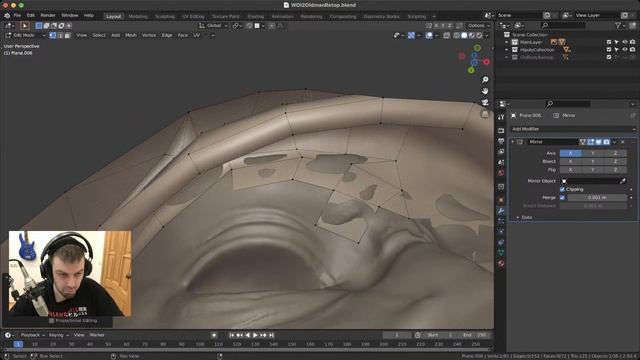Open the Render properties tab icon
The image size is (640, 360).
click(x=501, y=131)
